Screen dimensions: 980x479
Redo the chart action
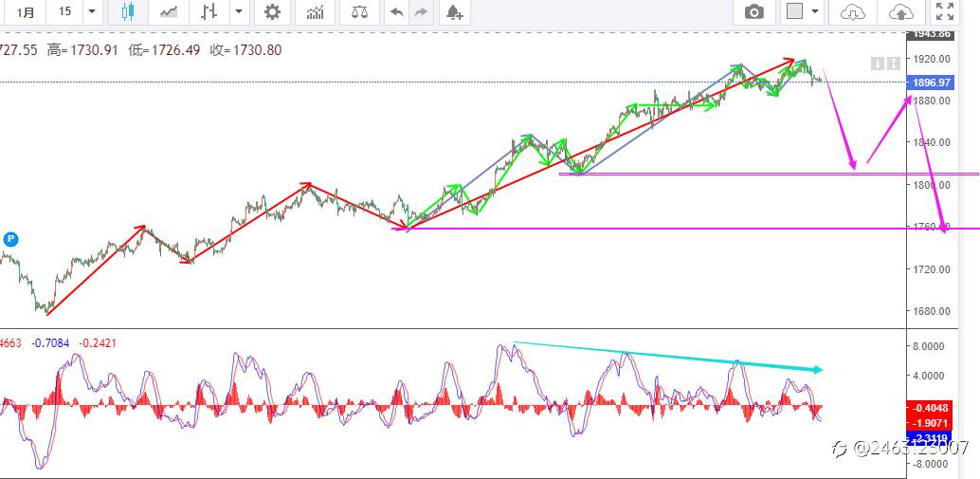tap(421, 11)
